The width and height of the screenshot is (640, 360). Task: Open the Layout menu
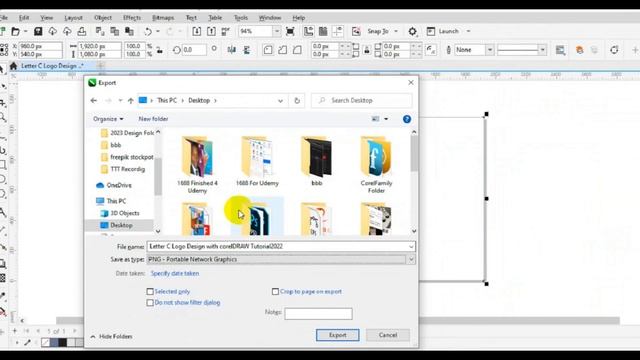pyautogui.click(x=73, y=18)
